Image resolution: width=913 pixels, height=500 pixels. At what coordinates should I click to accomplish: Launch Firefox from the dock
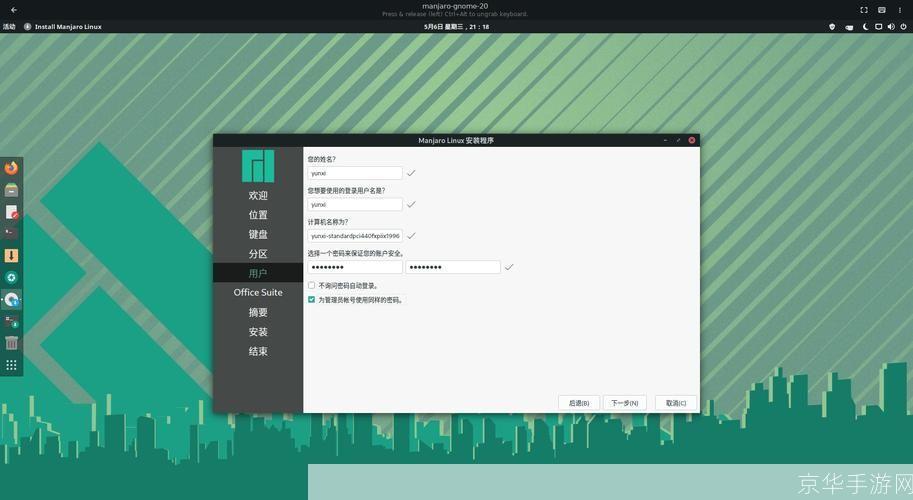[x=11, y=168]
